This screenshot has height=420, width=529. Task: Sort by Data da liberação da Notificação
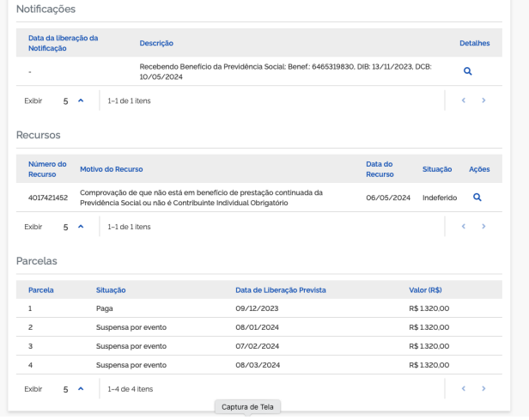63,43
